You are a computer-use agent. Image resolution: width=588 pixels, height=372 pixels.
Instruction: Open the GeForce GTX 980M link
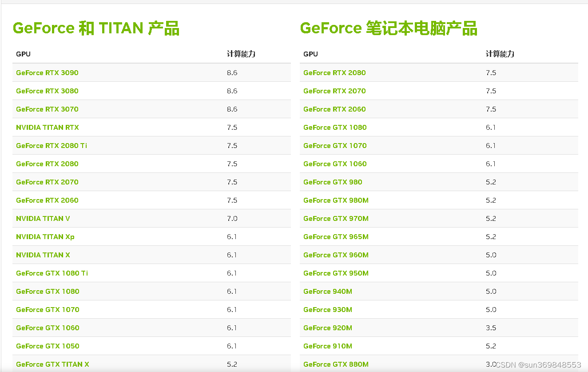tap(336, 200)
